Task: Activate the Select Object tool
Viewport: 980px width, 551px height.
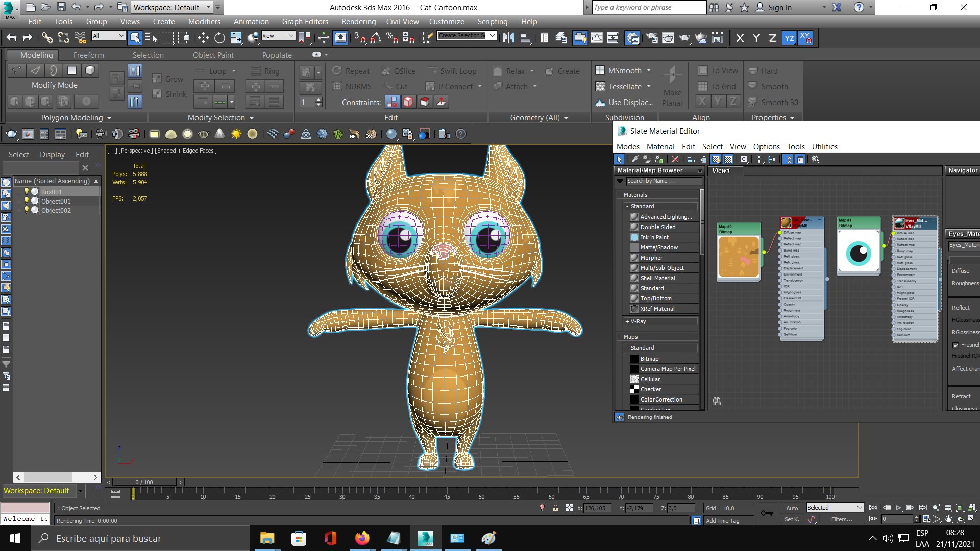Action: coord(135,37)
